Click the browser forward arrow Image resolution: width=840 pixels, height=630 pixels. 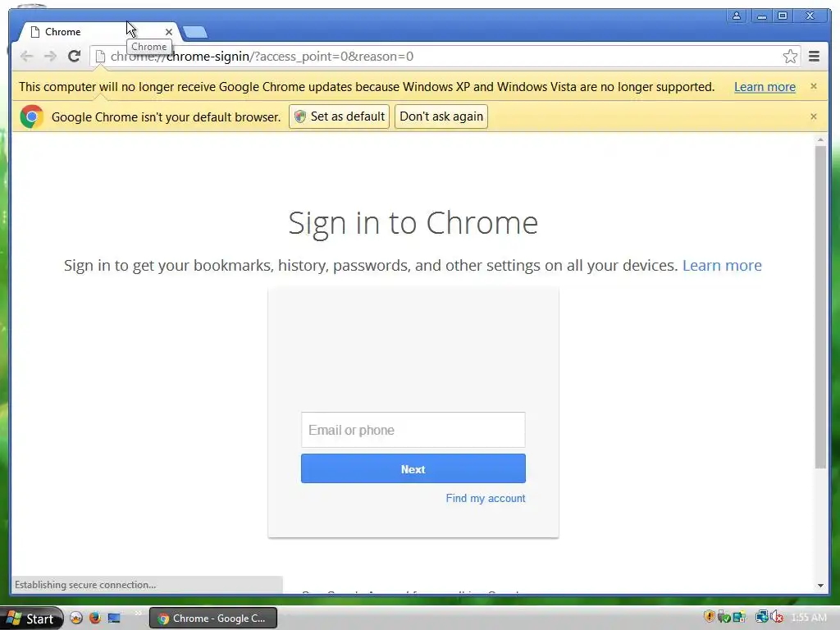[x=50, y=57]
